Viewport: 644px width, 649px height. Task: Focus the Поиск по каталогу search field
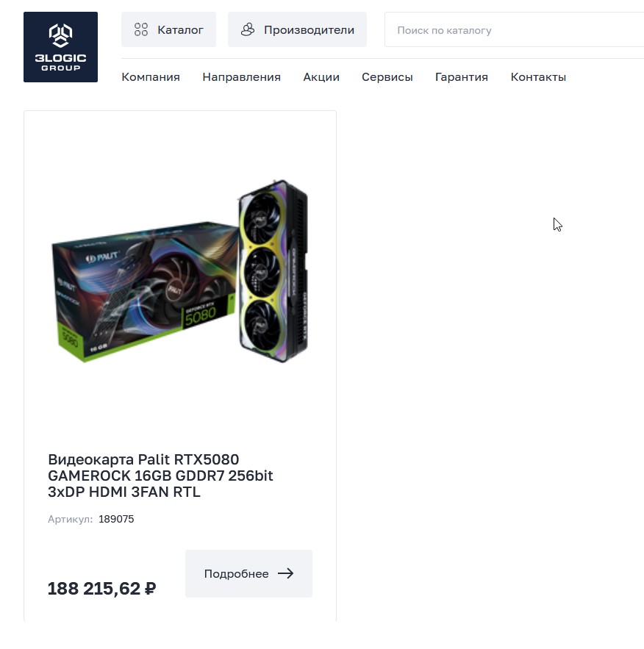514,29
